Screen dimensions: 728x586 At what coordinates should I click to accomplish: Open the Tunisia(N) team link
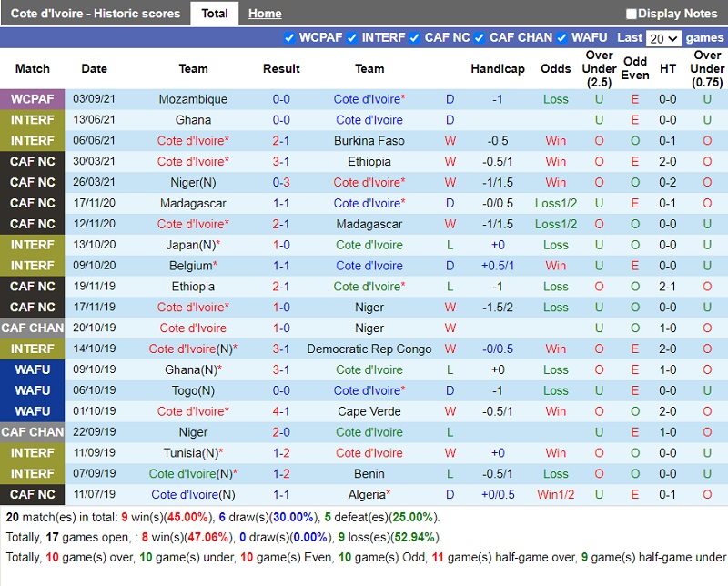click(x=192, y=453)
